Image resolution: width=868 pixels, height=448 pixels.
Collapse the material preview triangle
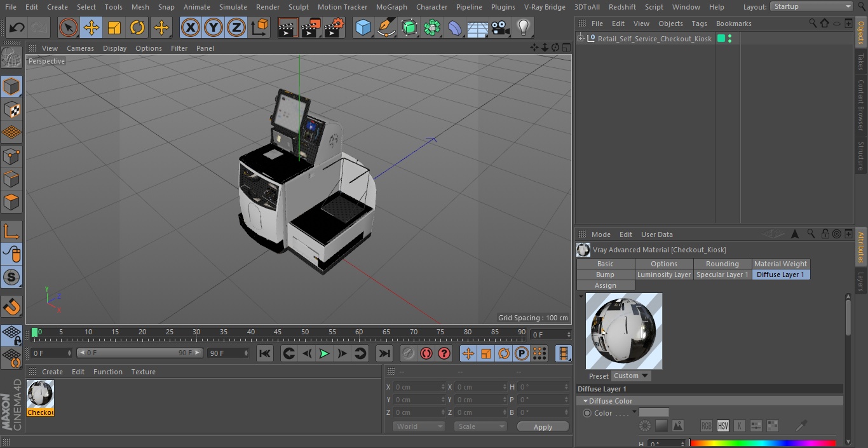581,296
